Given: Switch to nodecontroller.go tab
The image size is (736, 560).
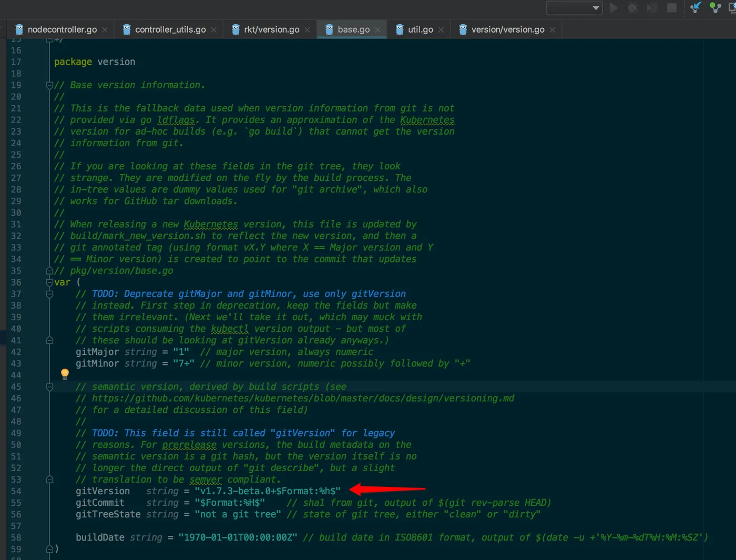Looking at the screenshot, I should [62, 29].
